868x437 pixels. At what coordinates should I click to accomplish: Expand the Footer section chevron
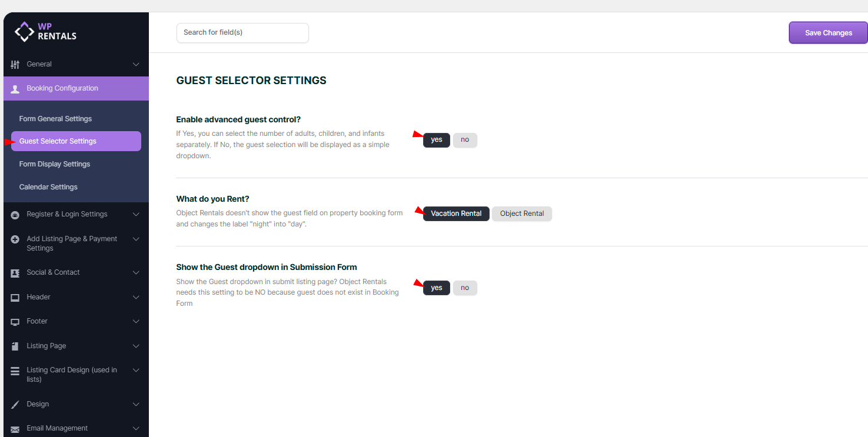point(136,321)
